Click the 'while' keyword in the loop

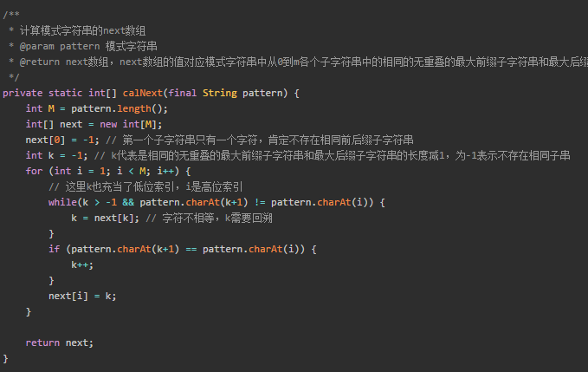[x=62, y=202]
